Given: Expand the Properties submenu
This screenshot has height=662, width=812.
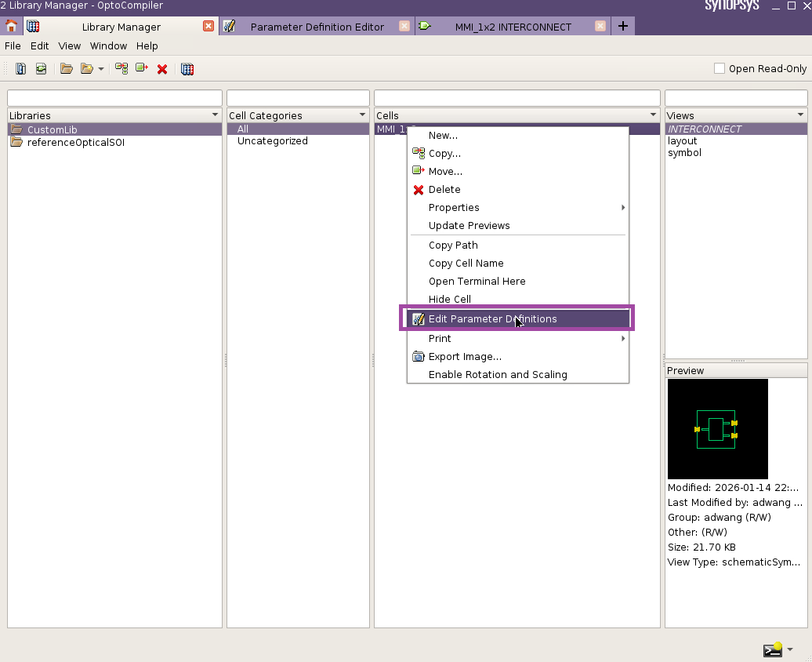Looking at the screenshot, I should [518, 207].
